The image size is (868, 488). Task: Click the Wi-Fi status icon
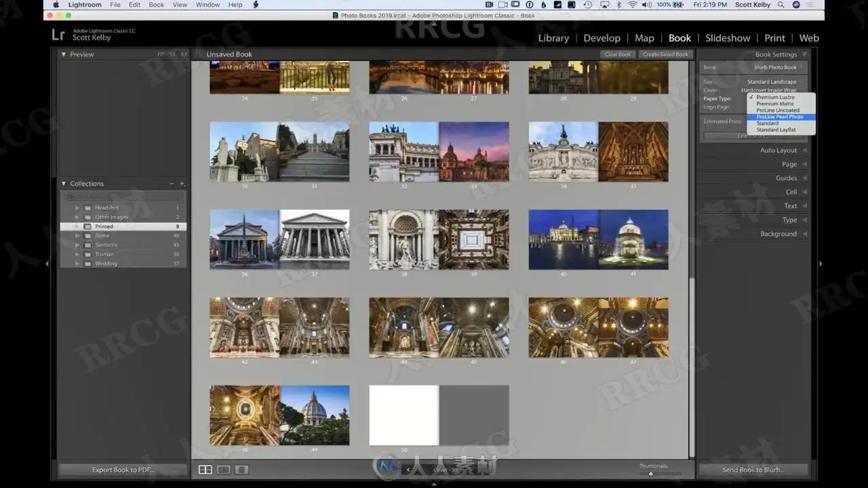[x=633, y=5]
